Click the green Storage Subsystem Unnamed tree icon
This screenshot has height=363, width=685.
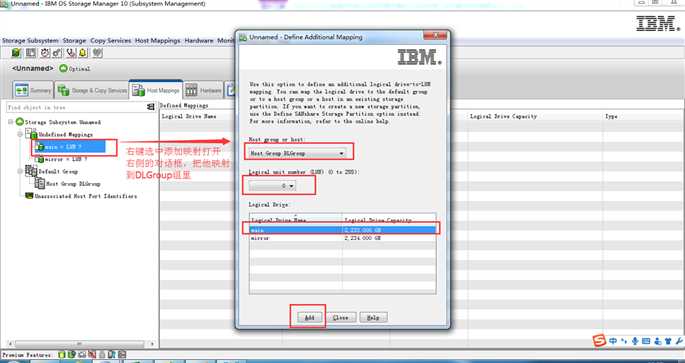(x=20, y=122)
